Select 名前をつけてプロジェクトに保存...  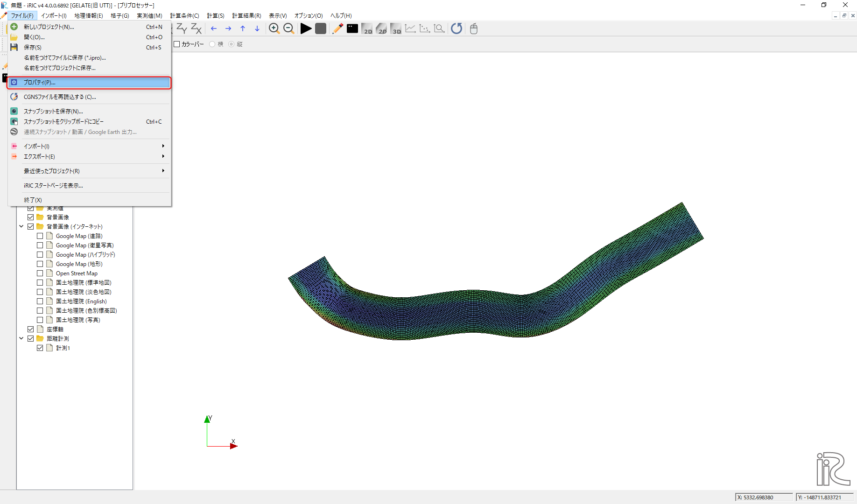click(90, 68)
